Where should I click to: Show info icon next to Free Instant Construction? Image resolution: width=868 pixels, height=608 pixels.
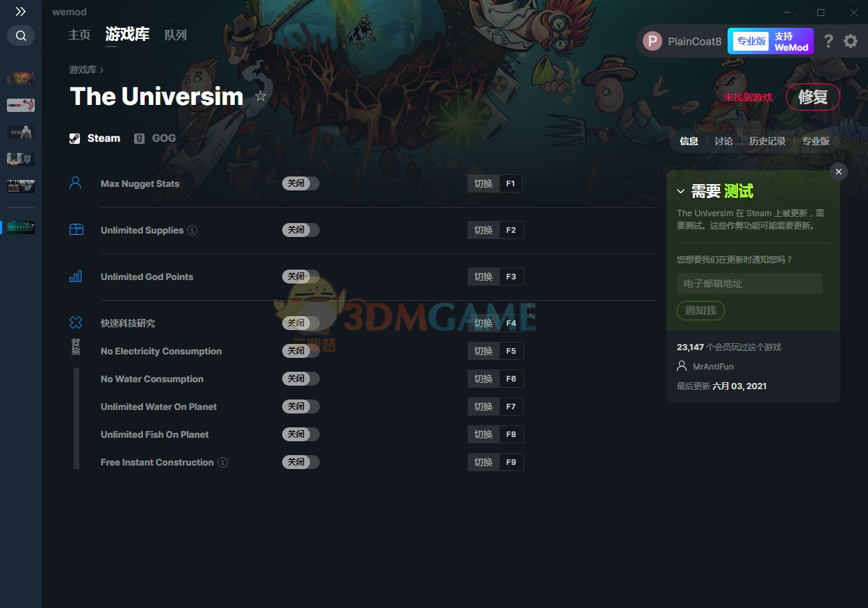point(222,462)
